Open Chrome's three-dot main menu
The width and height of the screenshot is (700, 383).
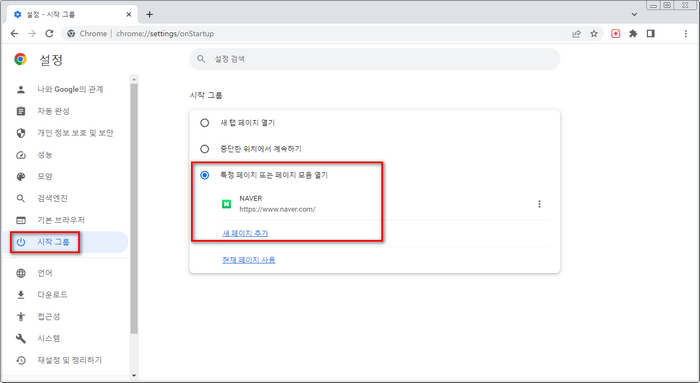(x=686, y=33)
